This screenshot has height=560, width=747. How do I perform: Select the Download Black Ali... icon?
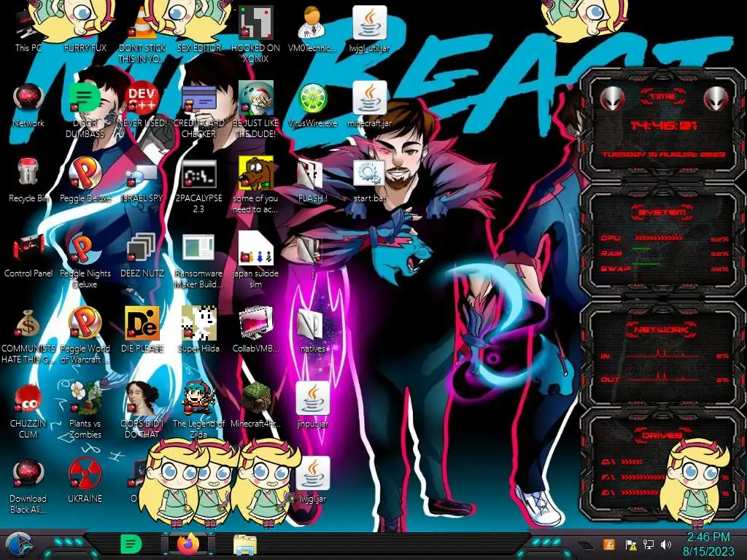coord(28,486)
